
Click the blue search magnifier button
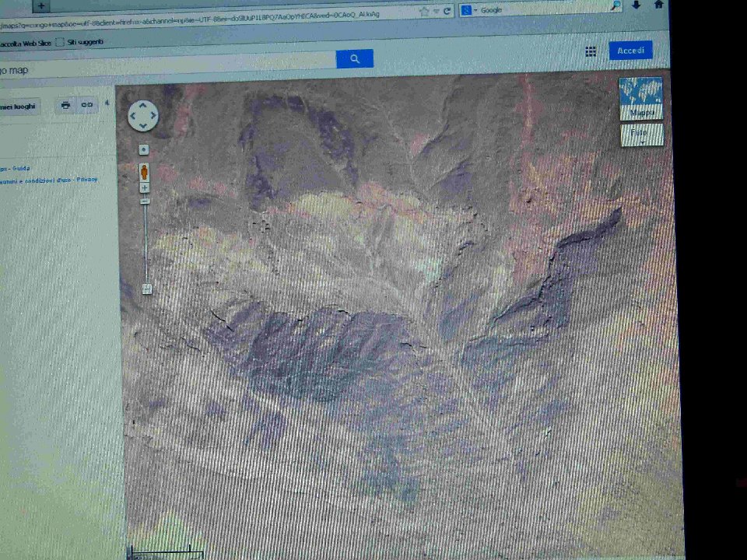click(355, 59)
